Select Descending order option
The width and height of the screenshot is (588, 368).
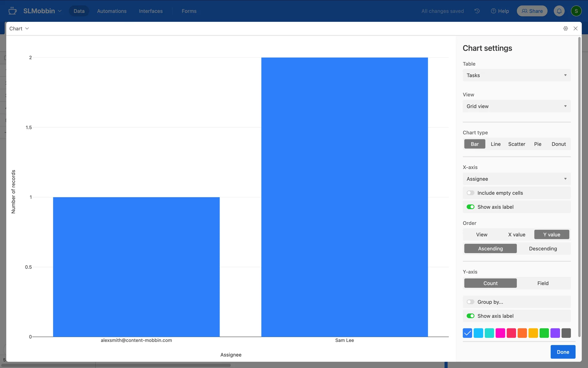[543, 249]
